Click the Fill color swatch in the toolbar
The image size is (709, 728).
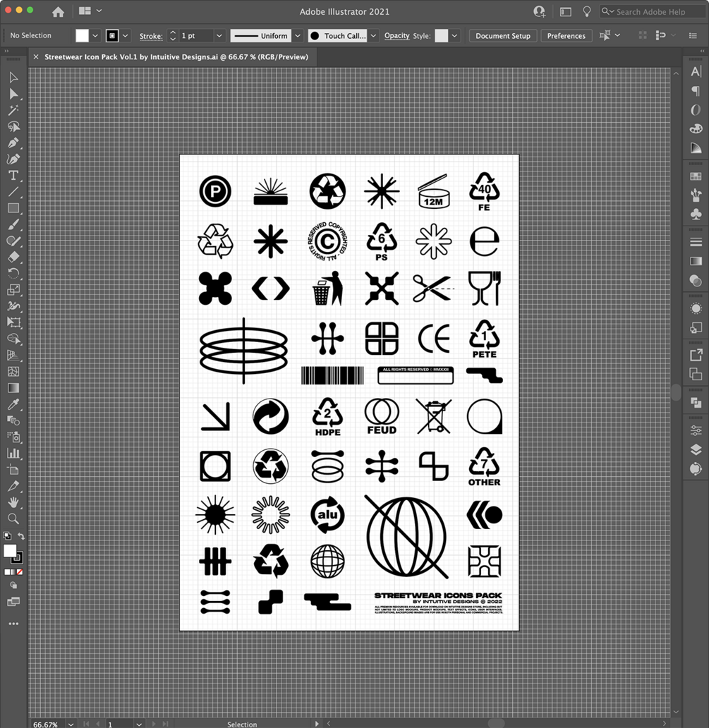(x=83, y=35)
